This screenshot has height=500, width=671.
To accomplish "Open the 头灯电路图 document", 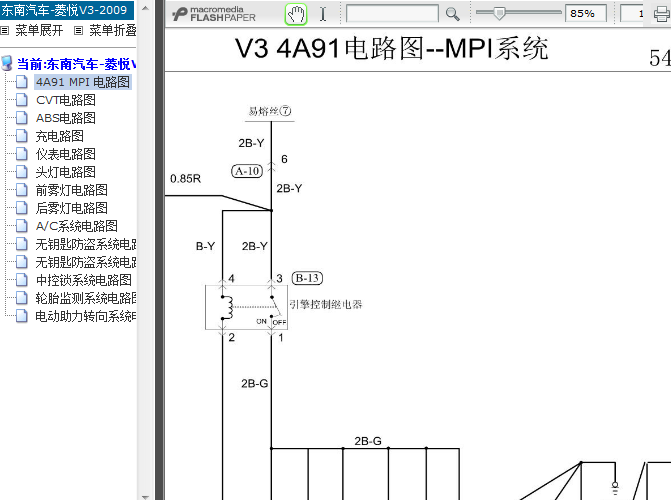I will point(65,172).
